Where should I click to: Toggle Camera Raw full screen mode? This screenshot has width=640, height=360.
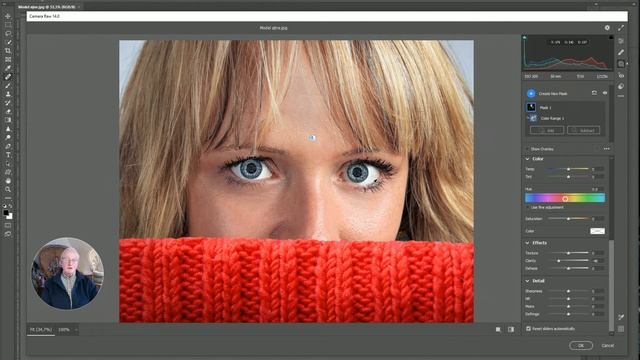coord(621,28)
